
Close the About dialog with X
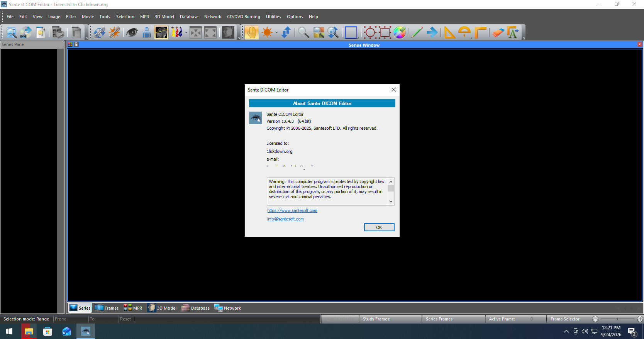click(394, 90)
